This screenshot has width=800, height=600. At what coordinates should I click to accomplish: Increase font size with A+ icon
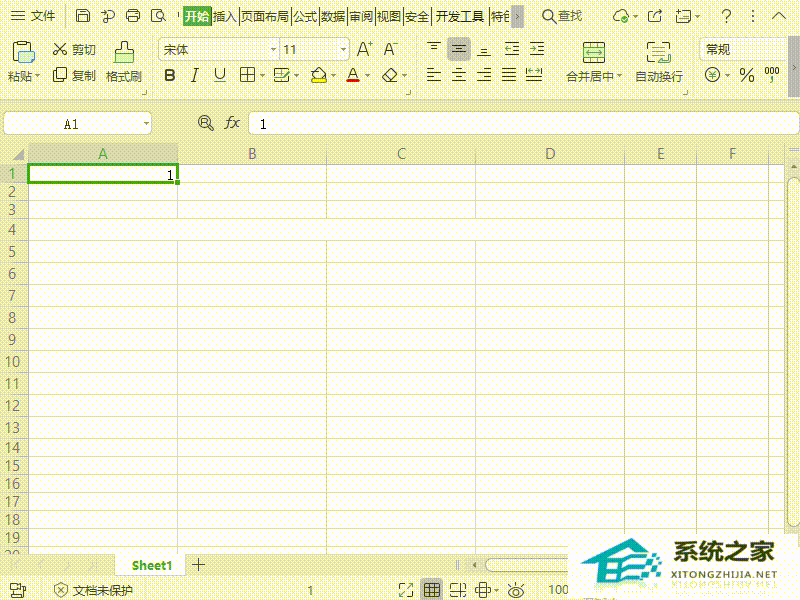tap(364, 49)
